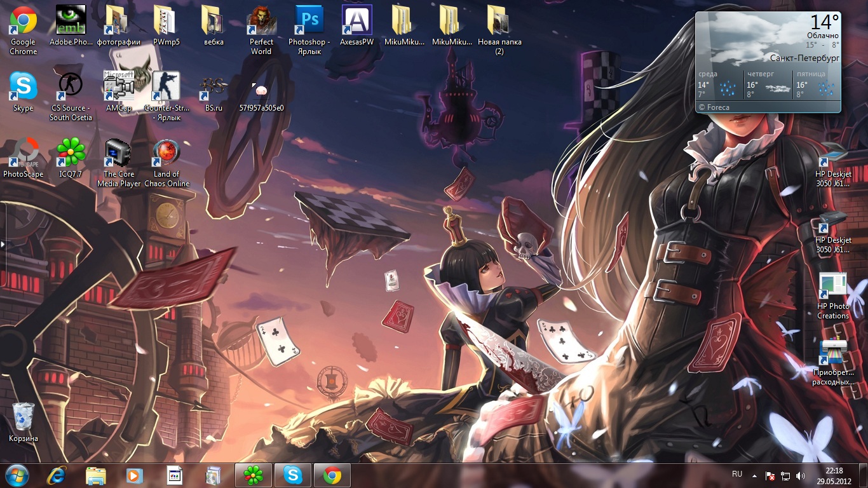Launch PhotoScape desktop shortcut
This screenshot has height=488, width=868.
tap(23, 158)
